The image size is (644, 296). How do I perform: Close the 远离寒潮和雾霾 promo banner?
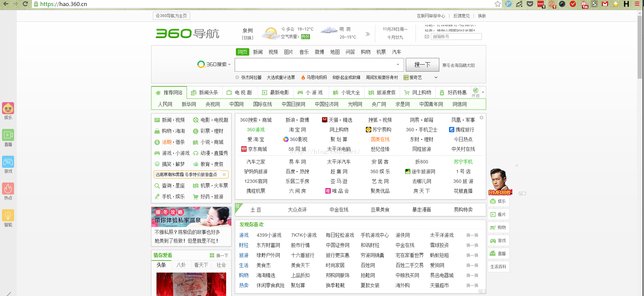224,174
